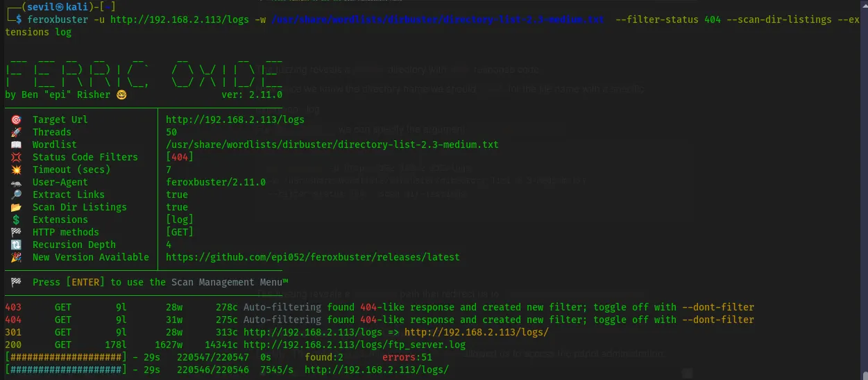Click the checkered flag beside HTTP methods
Image resolution: width=868 pixels, height=380 pixels.
click(x=17, y=232)
